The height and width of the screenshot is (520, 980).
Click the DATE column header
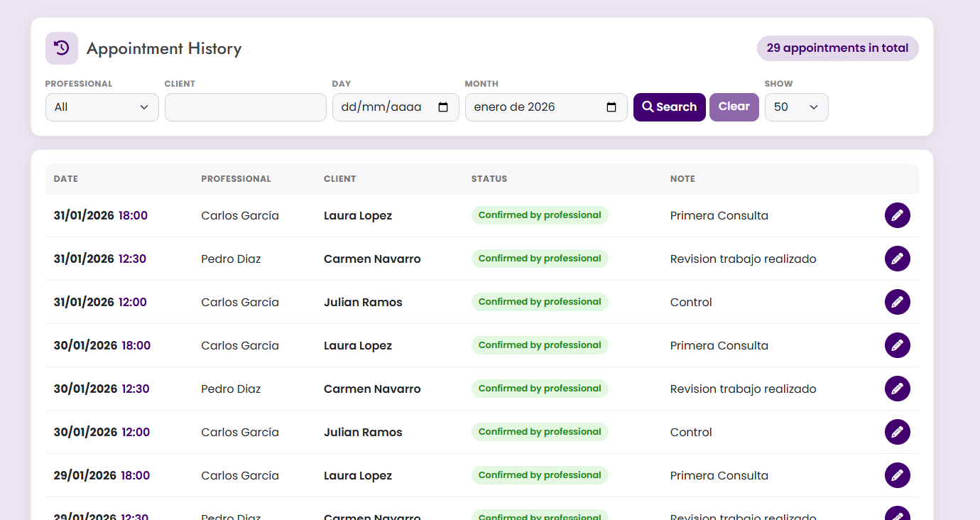click(x=66, y=179)
